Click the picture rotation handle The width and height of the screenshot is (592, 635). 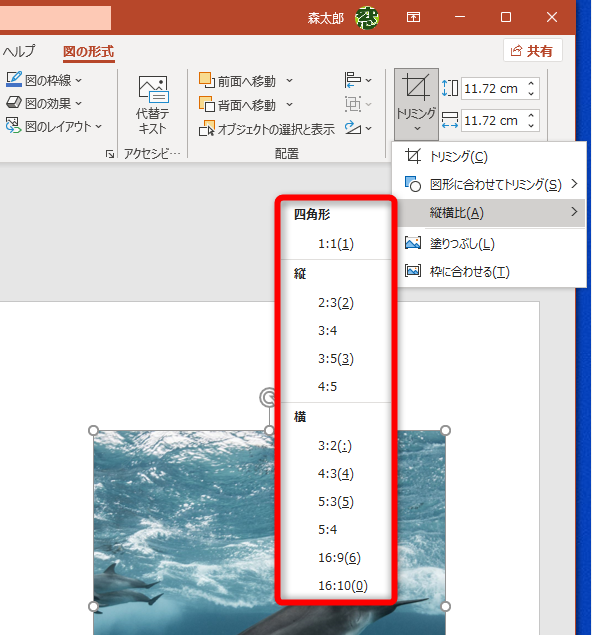pyautogui.click(x=268, y=398)
